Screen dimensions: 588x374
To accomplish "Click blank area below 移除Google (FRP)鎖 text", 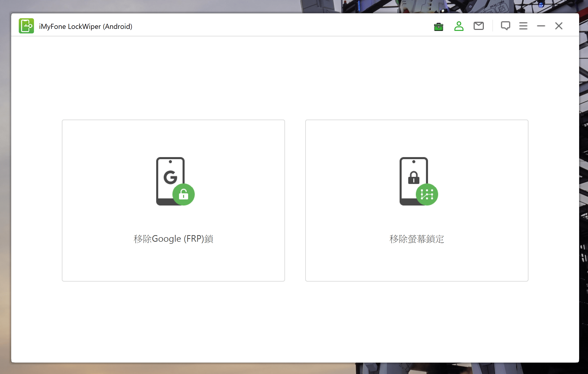I will pos(173,264).
